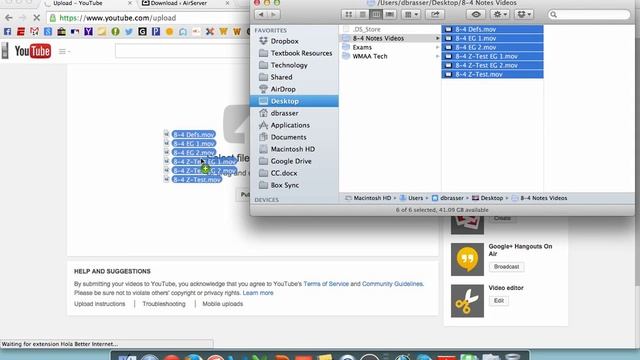Click Desktop in Finder path bar
Image resolution: width=640 pixels, height=360 pixels.
click(x=487, y=198)
